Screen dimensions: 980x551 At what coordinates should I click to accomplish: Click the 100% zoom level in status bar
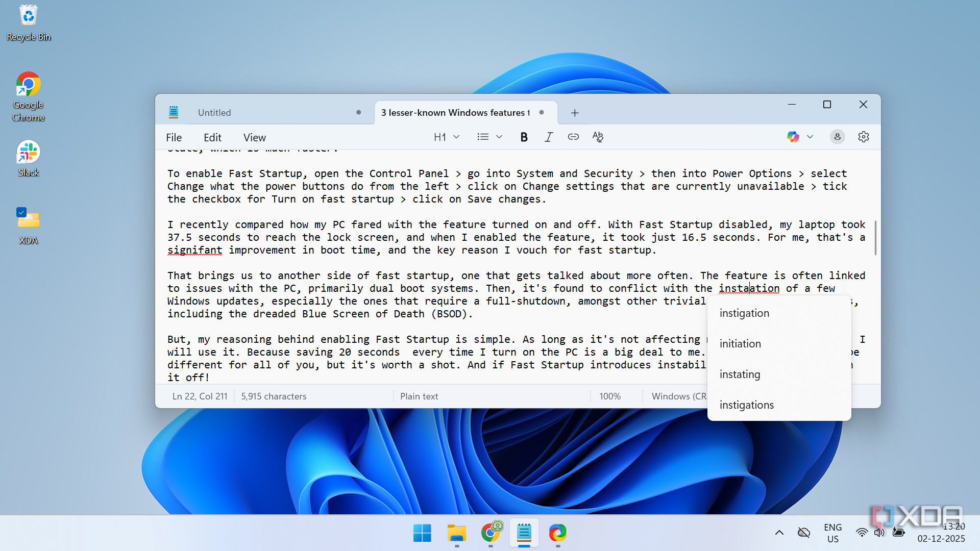point(610,396)
